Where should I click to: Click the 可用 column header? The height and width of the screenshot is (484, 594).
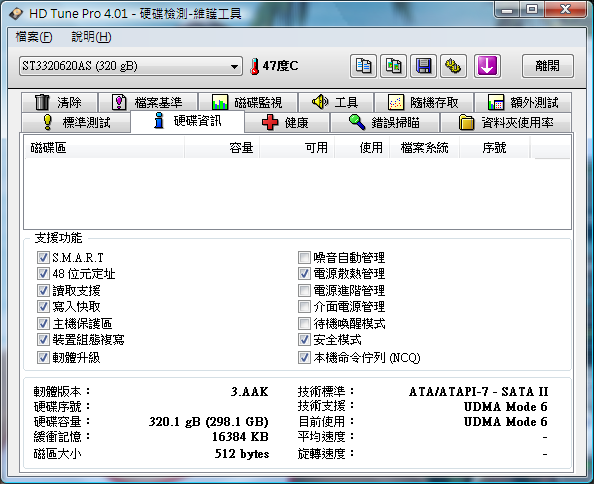297,147
